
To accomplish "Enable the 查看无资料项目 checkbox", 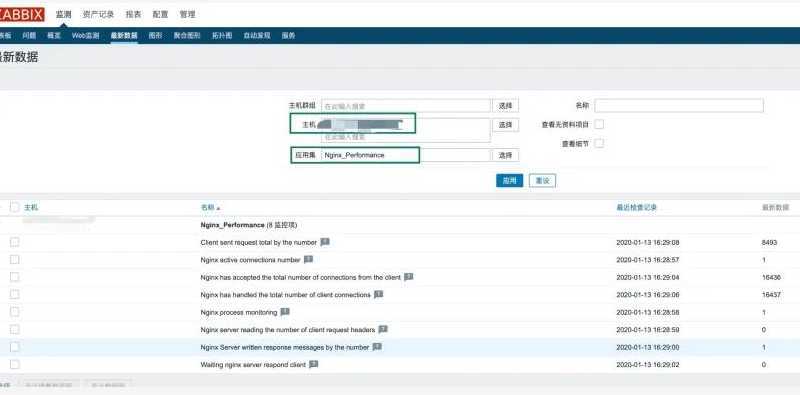I will click(x=599, y=124).
